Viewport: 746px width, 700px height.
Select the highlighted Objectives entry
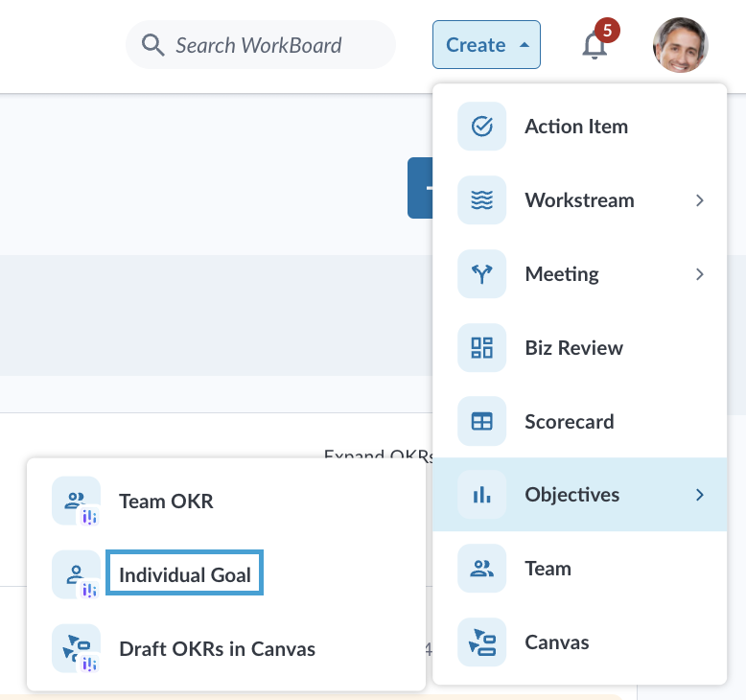(x=579, y=495)
